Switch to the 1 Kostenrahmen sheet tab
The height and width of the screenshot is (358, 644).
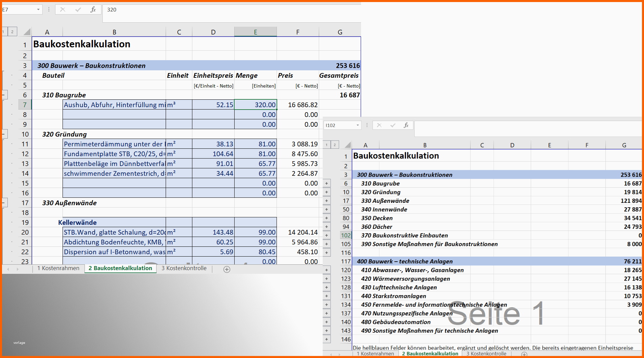tap(58, 268)
